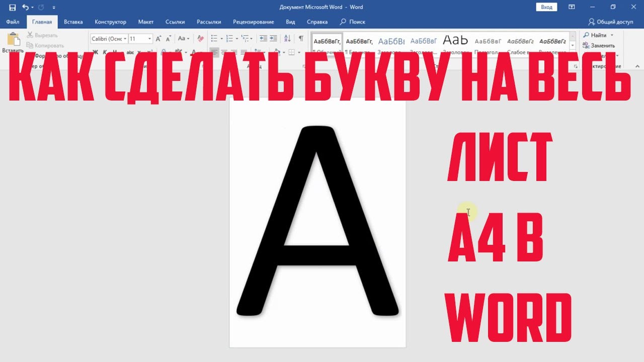
Task: Apply the Обычный style from gallery
Action: point(327,44)
